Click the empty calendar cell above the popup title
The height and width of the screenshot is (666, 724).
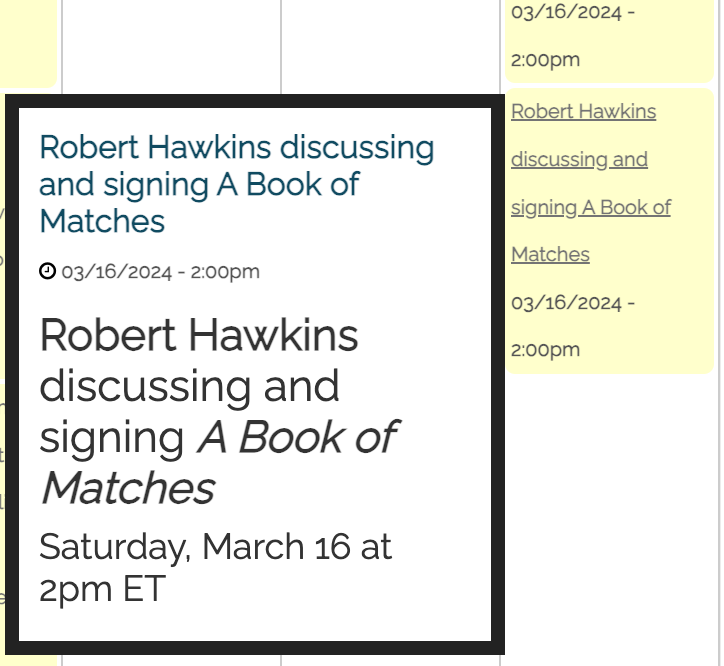point(170,45)
